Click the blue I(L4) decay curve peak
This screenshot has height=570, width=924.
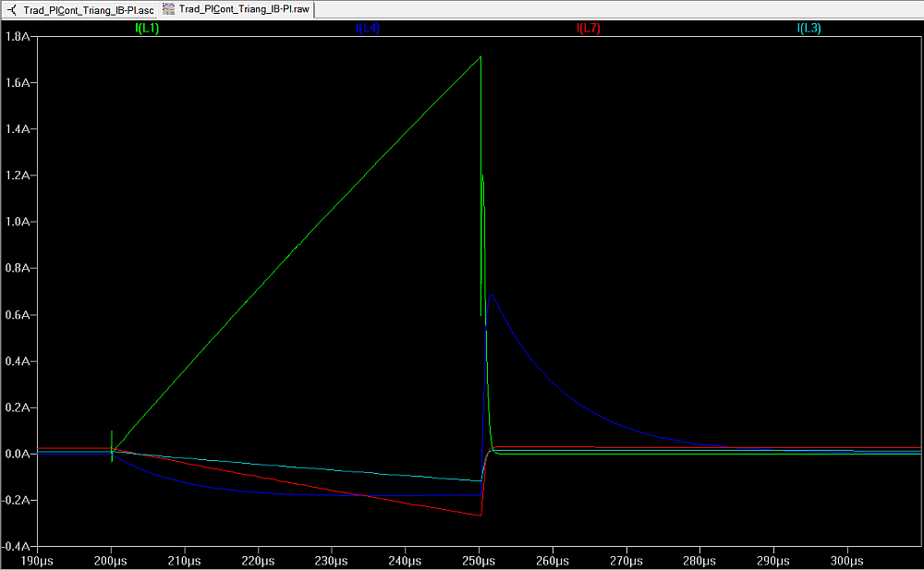coord(492,296)
